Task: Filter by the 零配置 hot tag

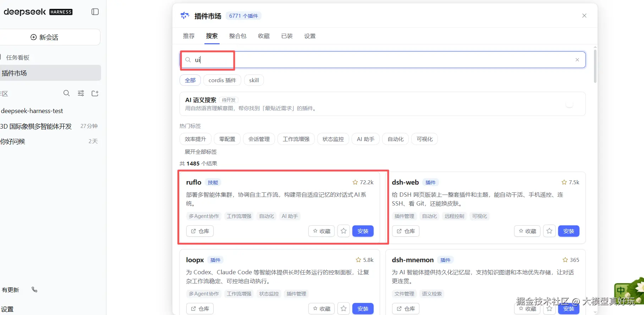Action: tap(227, 139)
